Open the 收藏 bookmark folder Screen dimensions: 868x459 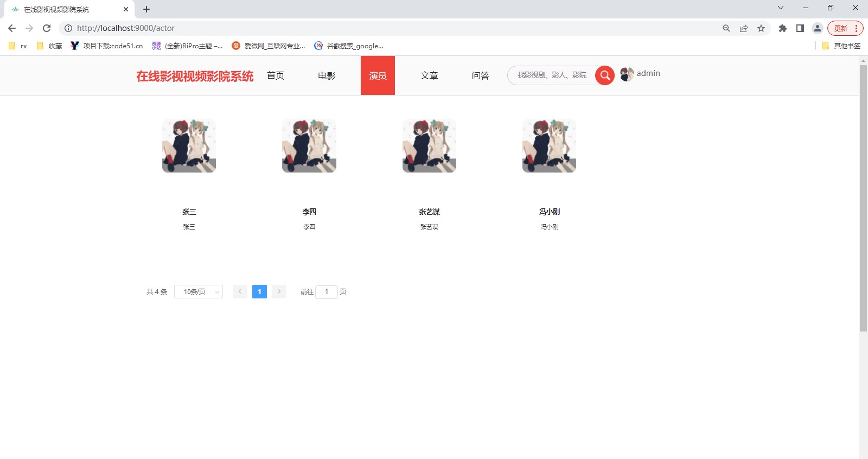49,46
